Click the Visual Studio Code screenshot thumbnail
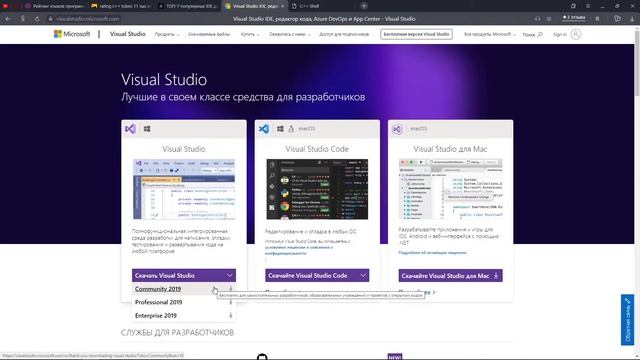Image resolution: width=640 pixels, height=360 pixels. click(317, 189)
